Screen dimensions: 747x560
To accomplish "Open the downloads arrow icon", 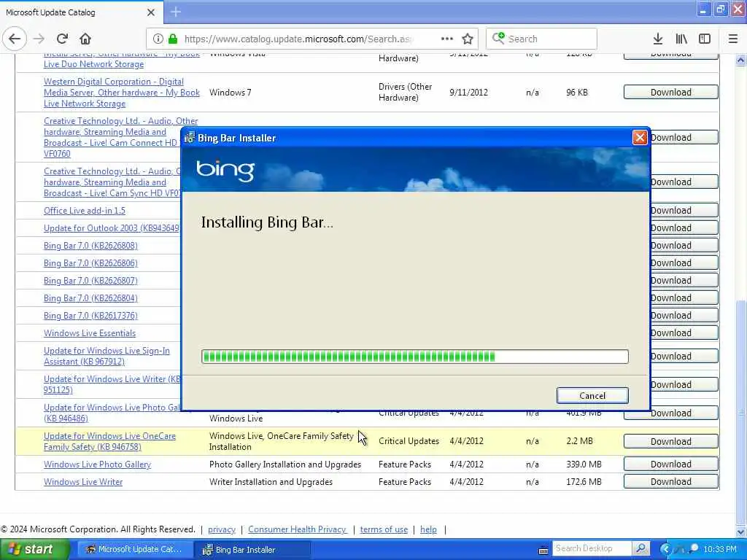I will (x=658, y=39).
